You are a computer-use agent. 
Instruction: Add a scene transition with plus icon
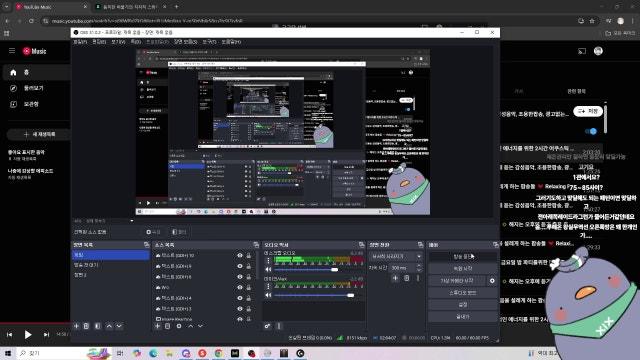(395, 278)
